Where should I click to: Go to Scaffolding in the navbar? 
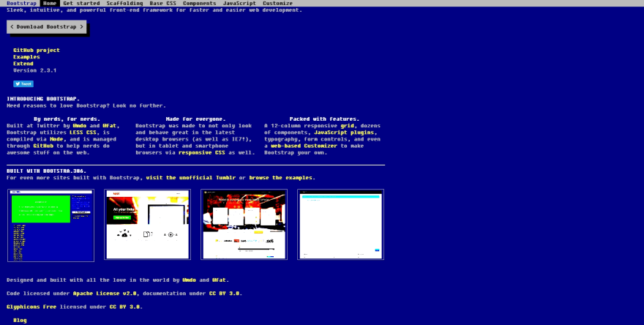pyautogui.click(x=124, y=3)
